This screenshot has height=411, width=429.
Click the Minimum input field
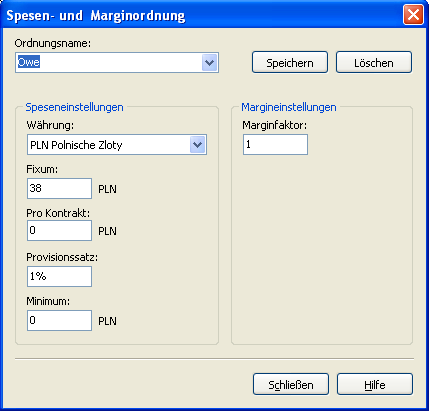[x=59, y=320]
